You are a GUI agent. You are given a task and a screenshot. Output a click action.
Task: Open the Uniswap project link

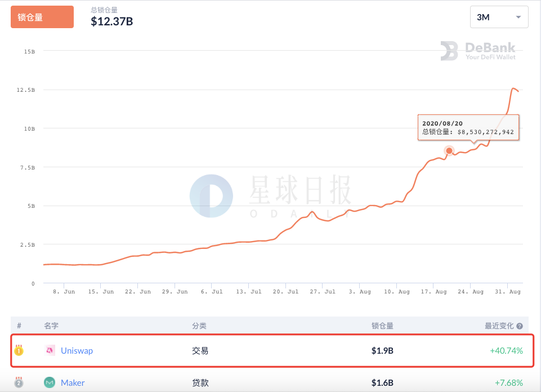77,350
